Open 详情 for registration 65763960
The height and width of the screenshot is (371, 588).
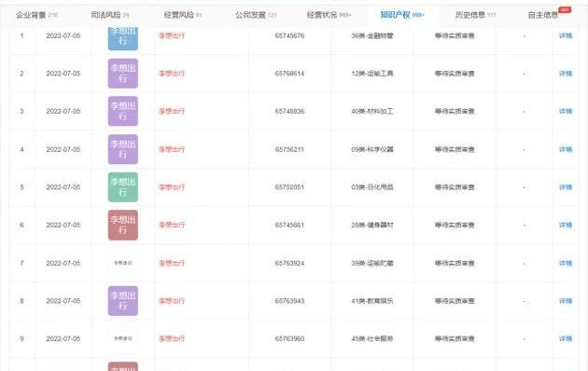(x=566, y=338)
